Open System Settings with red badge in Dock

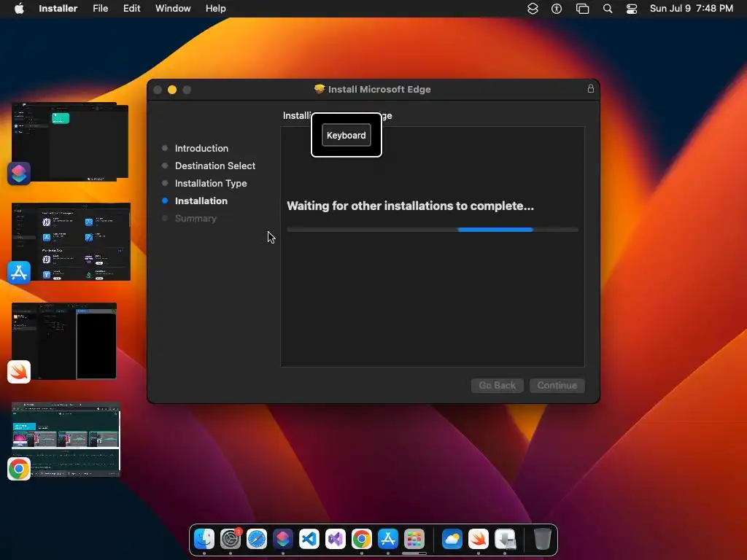click(x=231, y=539)
